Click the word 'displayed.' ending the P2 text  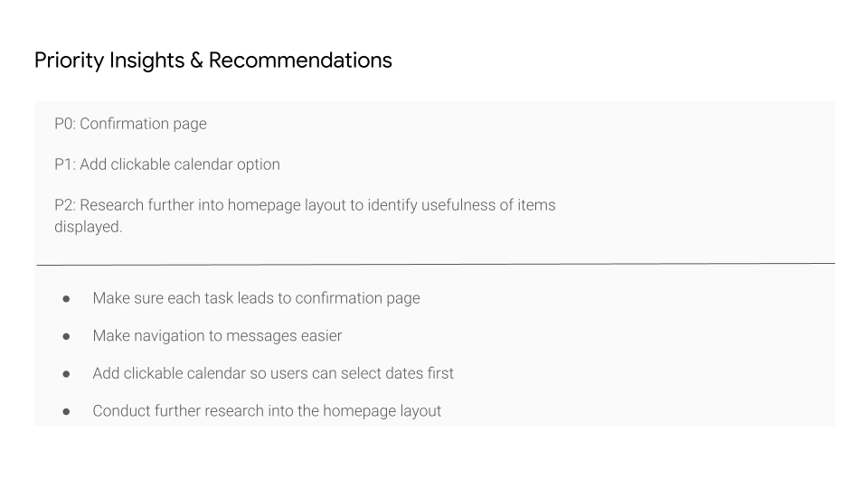click(88, 227)
